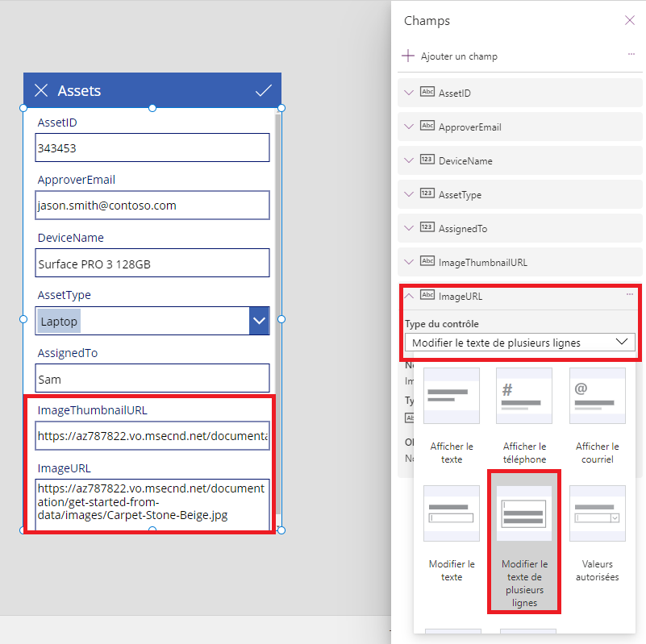This screenshot has height=644, width=646.
Task: Click the AssignedTo input field containing Sam
Action: (152, 378)
